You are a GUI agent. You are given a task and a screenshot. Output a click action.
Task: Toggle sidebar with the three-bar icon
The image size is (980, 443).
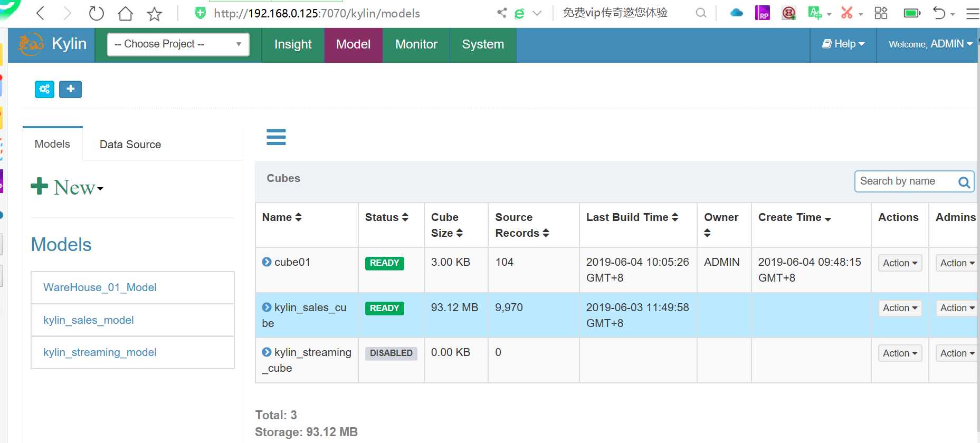(276, 137)
